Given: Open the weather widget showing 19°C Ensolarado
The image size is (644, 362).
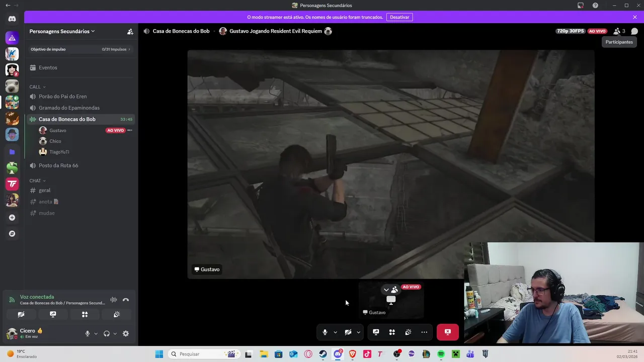Looking at the screenshot, I should 22,354.
